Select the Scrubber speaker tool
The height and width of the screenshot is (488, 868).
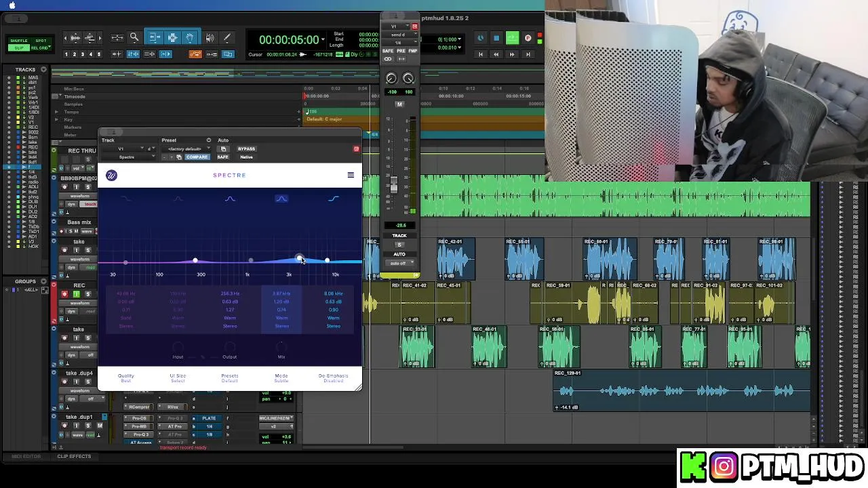[x=210, y=38]
